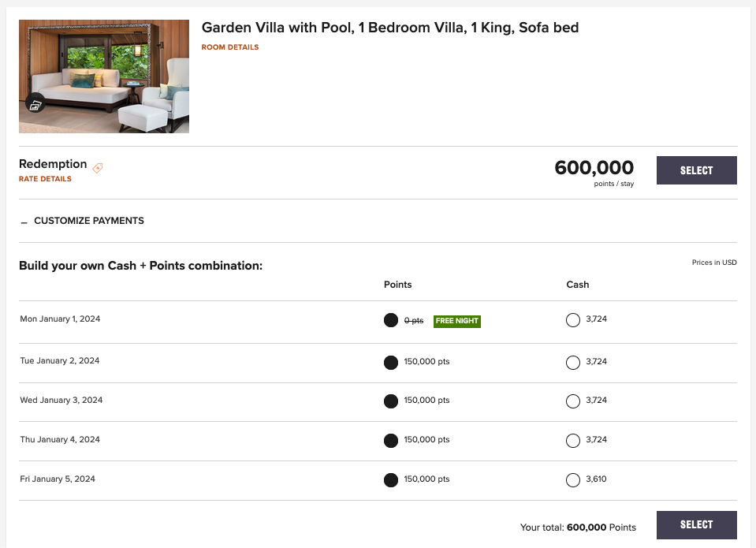This screenshot has height=548, width=756.
Task: Click the Garden Villa room photo
Action: click(x=103, y=76)
